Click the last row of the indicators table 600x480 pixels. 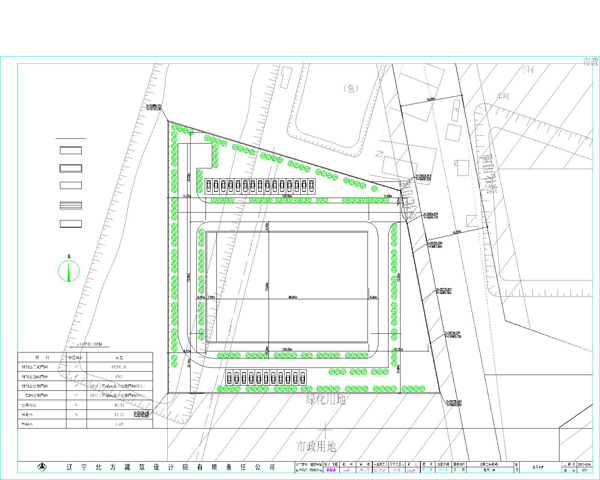tap(83, 424)
